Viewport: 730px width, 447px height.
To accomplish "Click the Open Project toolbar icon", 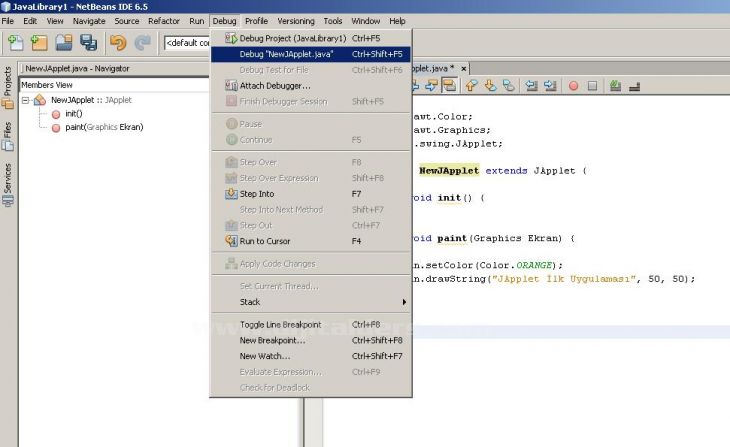I will coord(64,43).
